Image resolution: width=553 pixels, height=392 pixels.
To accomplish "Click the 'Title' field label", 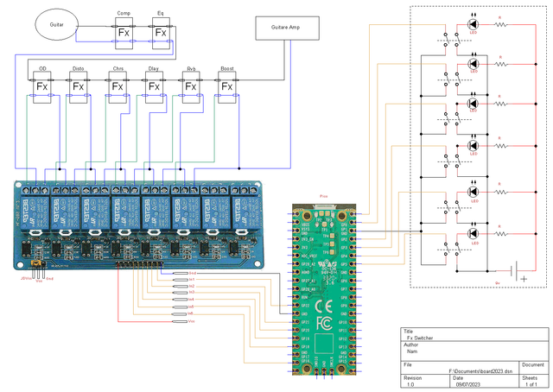I will tap(408, 332).
